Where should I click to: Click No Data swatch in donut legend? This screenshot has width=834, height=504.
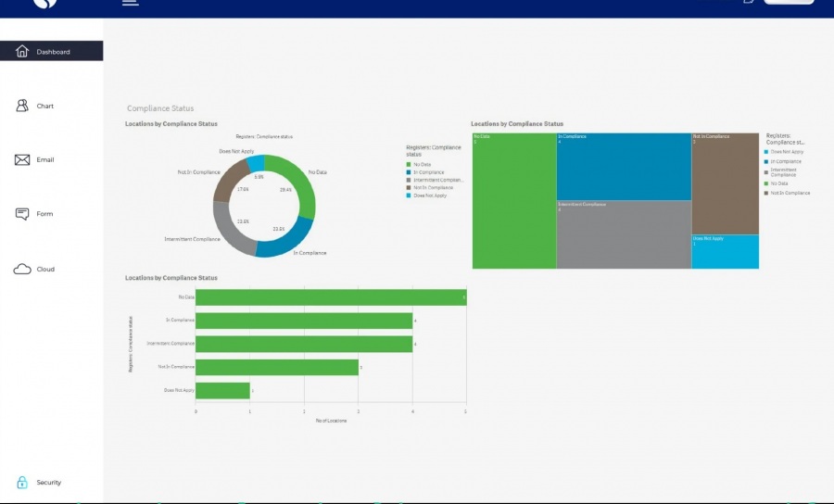pyautogui.click(x=409, y=164)
